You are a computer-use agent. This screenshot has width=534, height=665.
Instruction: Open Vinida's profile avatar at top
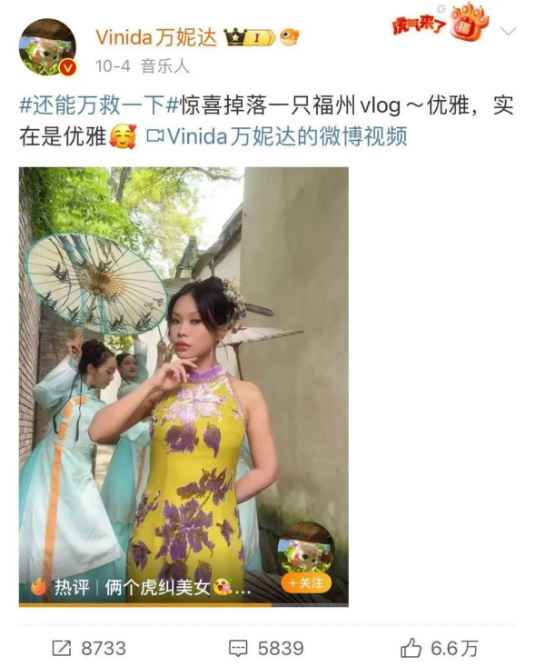coord(47,47)
